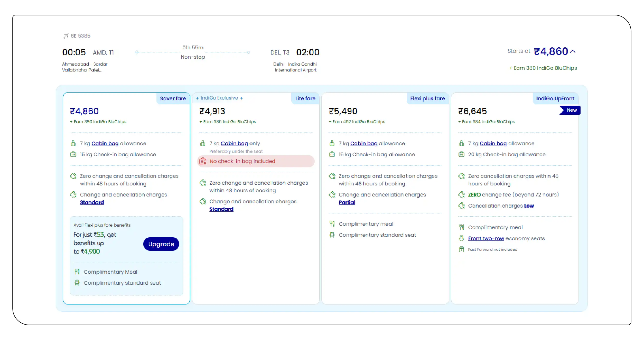
Task: Click the no check-in bag red icon
Action: coord(203,161)
